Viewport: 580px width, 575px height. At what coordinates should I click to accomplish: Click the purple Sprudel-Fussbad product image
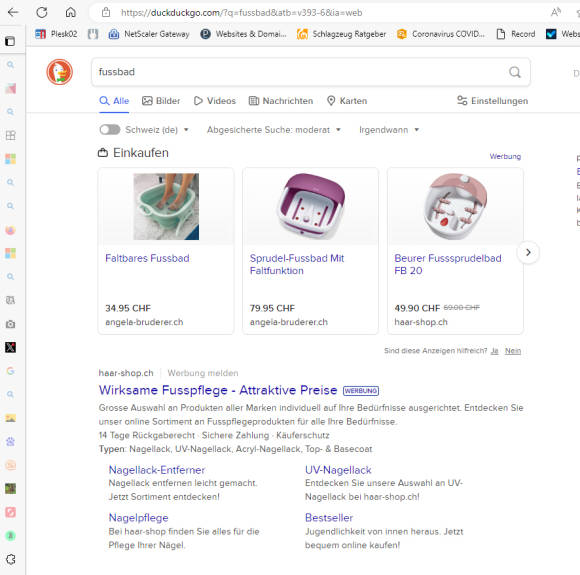coord(311,206)
